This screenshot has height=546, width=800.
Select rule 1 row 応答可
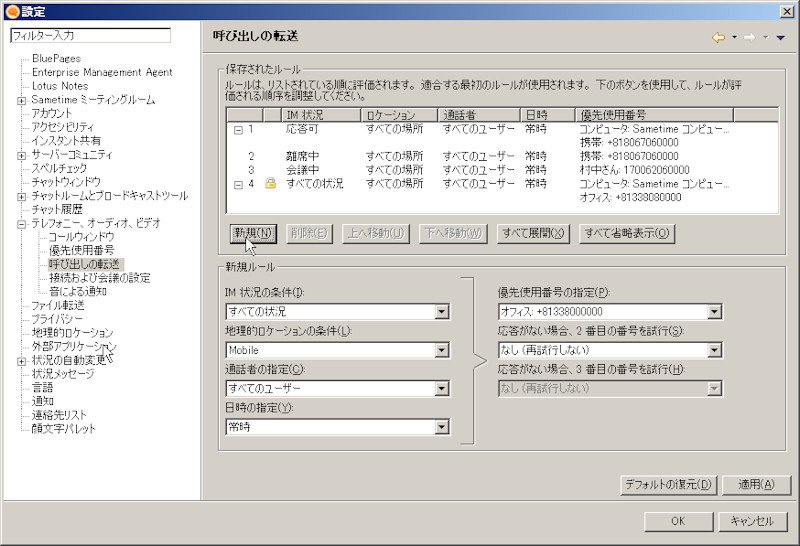tap(503, 129)
